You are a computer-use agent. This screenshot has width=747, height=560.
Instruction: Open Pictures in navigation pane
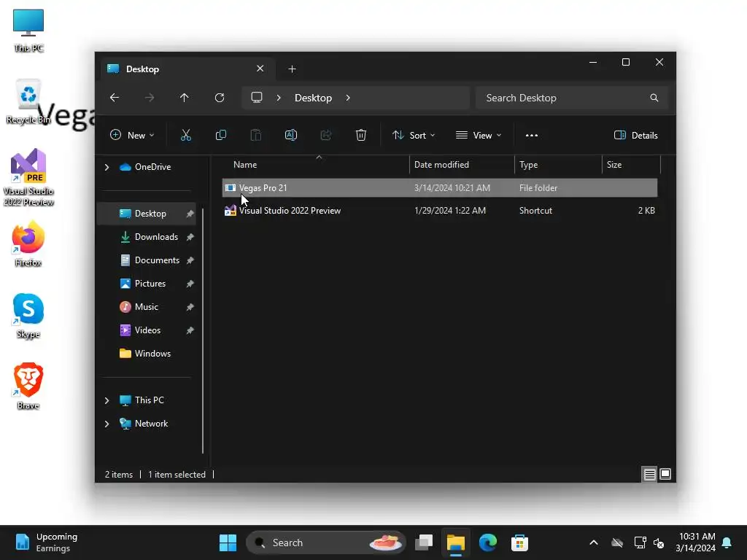(x=150, y=284)
